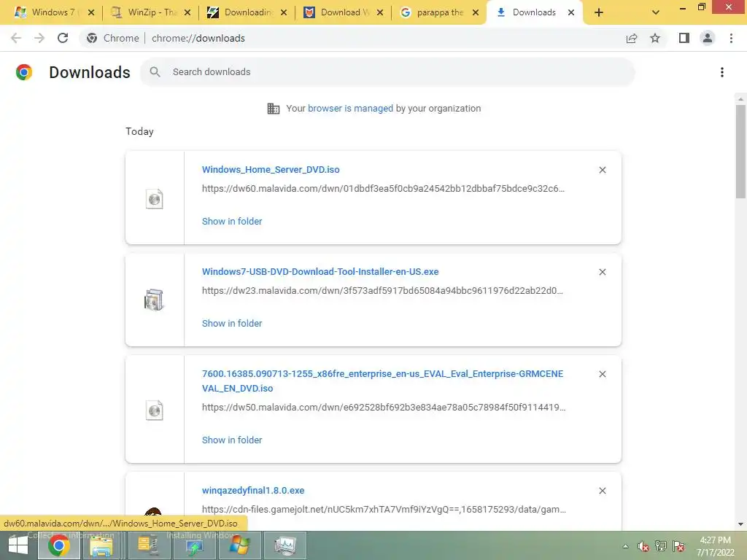Switch to the WinZip tab
Screen dimensions: 747x560
[x=149, y=12]
